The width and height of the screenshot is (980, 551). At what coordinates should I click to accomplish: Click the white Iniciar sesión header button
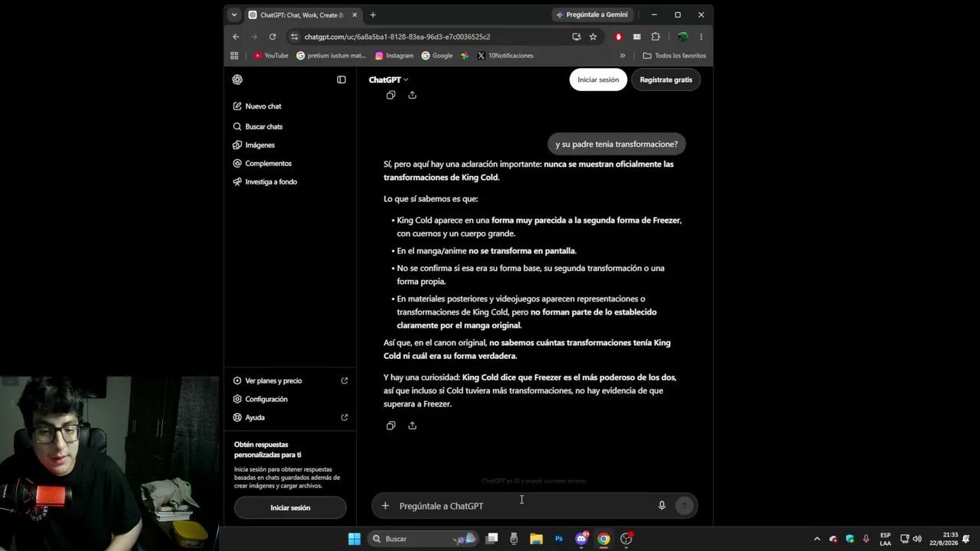(598, 80)
